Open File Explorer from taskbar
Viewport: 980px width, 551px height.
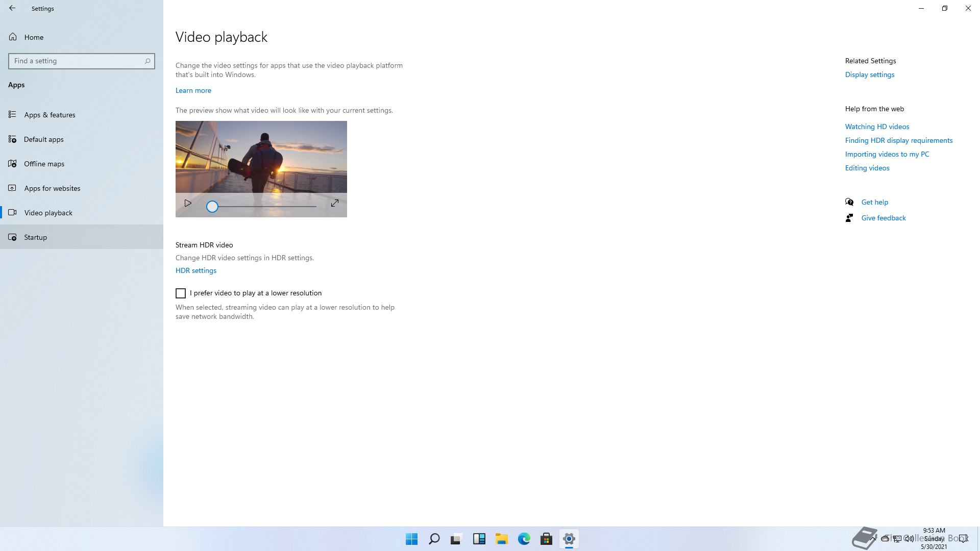pyautogui.click(x=501, y=539)
